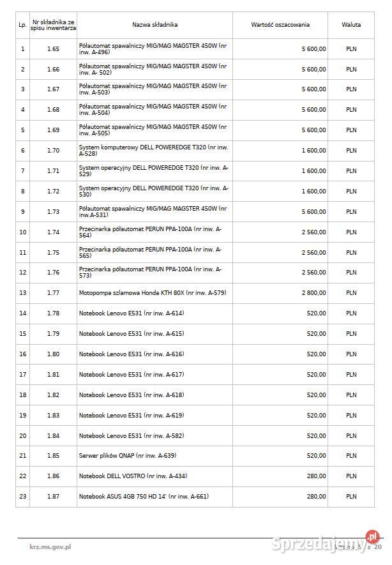Viewport: 392px width, 565px height.
Task: Select the Serwer plików QNAP item name
Action: 127,456
